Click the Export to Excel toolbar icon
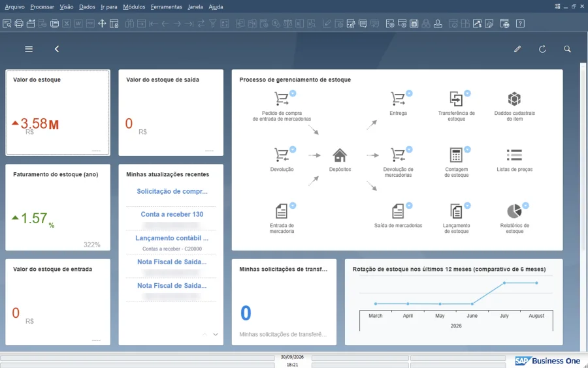 pos(67,23)
